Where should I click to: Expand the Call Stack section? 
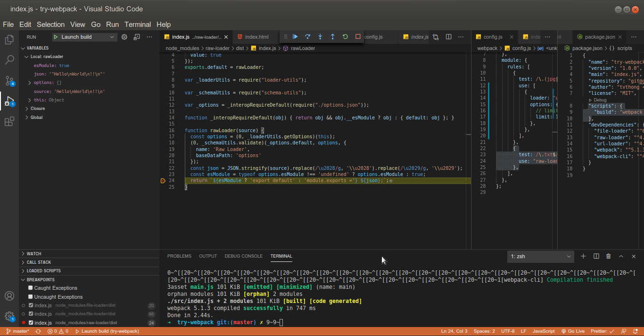coord(39,262)
